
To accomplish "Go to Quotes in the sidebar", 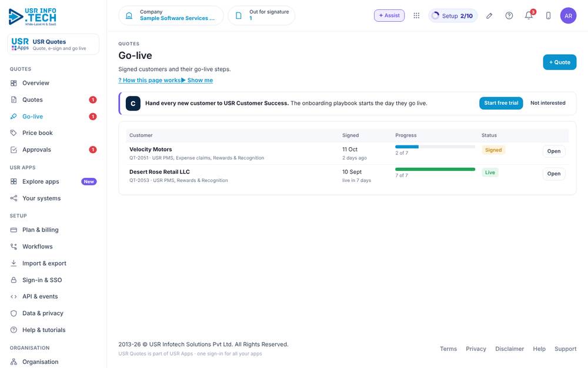I will 54,100.
